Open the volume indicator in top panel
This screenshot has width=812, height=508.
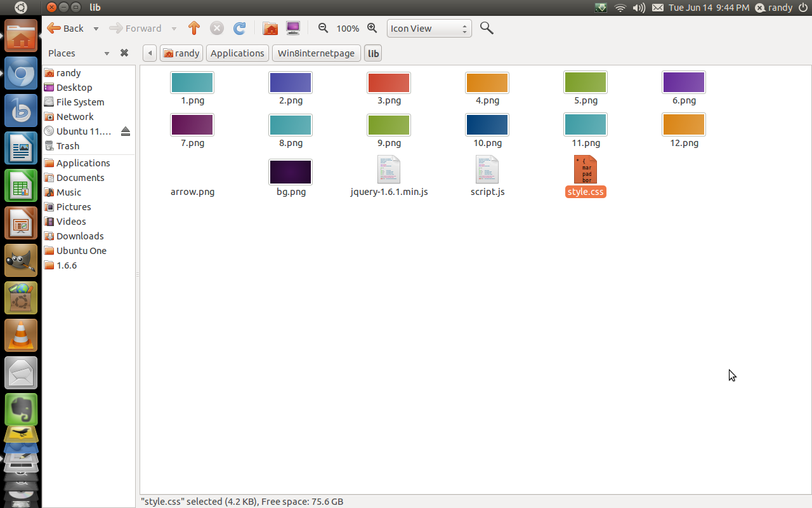639,8
